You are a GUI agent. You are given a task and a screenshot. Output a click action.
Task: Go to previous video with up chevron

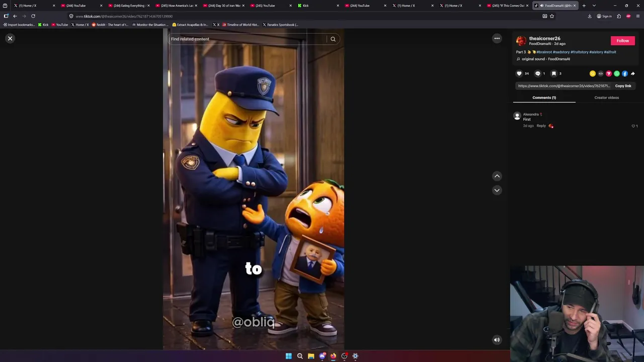pyautogui.click(x=497, y=176)
